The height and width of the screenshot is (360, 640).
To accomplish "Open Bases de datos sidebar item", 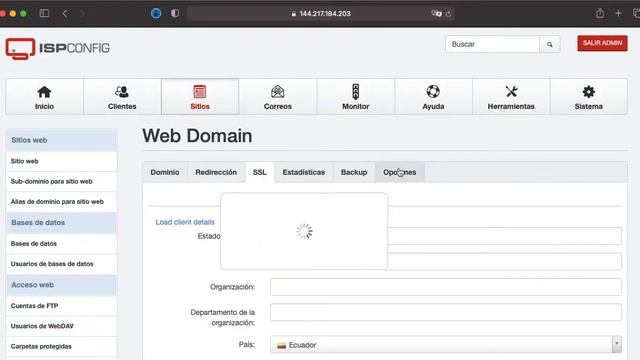I will [x=61, y=244].
